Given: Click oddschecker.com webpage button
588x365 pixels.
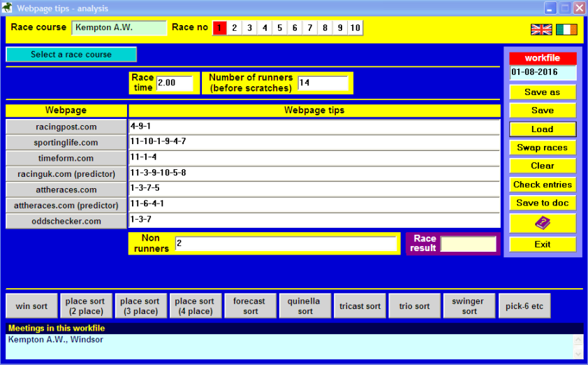Looking at the screenshot, I should [x=66, y=222].
